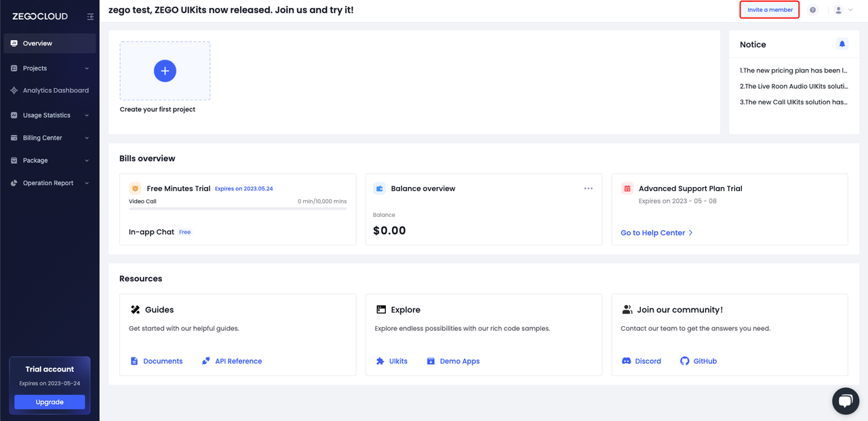Select Overview in the sidebar
Viewport: 868px width, 421px height.
click(x=49, y=43)
